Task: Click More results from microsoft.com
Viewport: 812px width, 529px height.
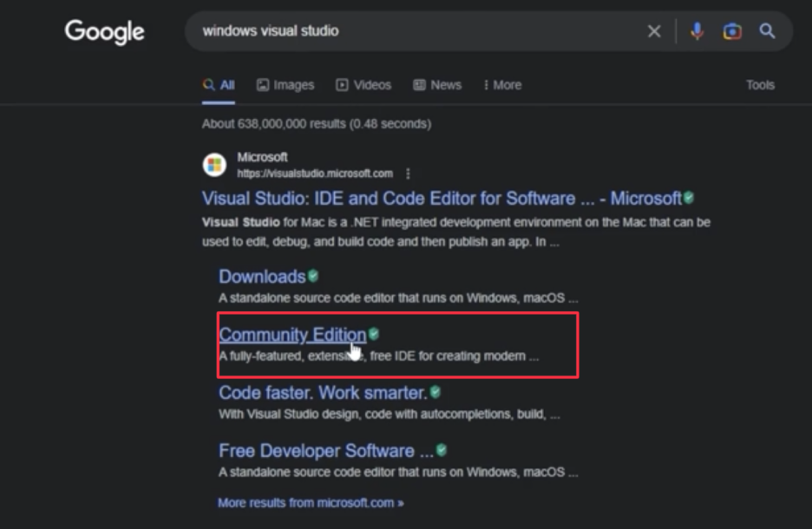Action: coord(311,503)
